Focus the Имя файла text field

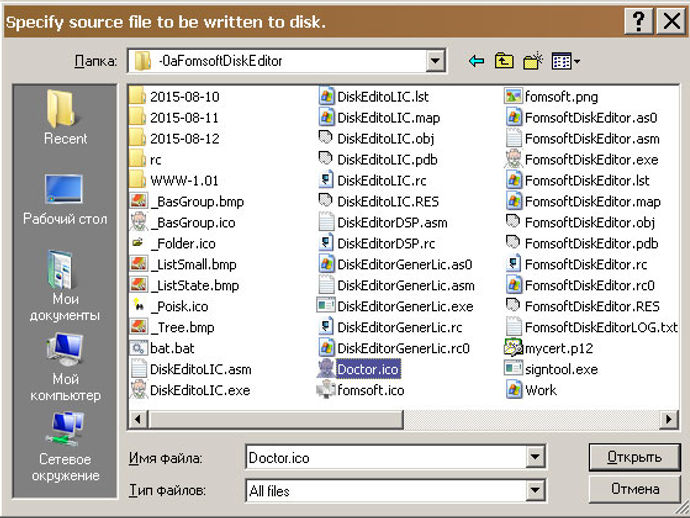tap(386, 457)
